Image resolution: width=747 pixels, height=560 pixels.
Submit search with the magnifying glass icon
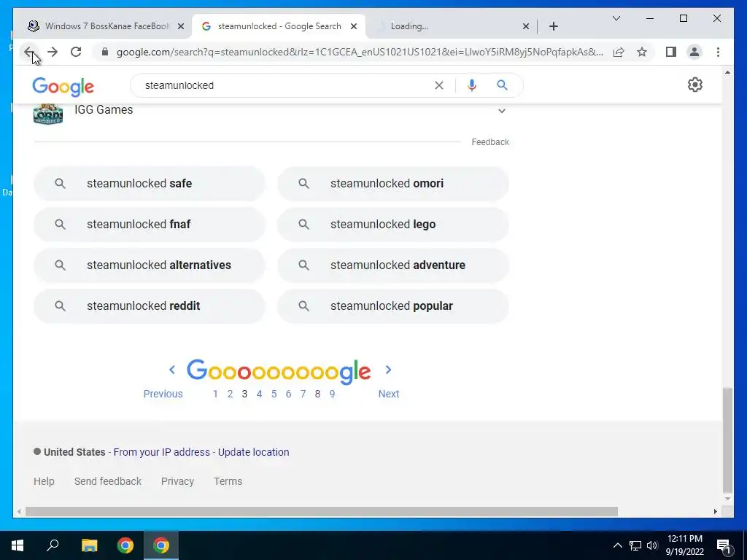502,85
